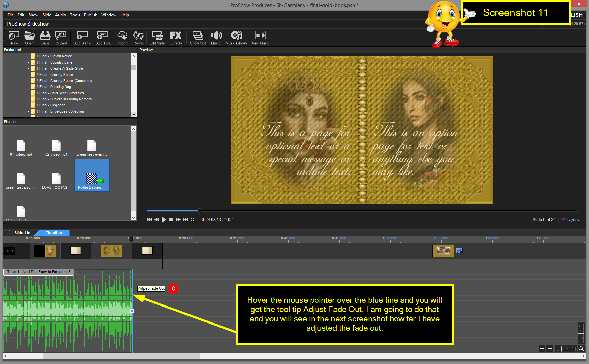
Task: Select the LOVE-FOOTAG... file
Action: tap(56, 181)
